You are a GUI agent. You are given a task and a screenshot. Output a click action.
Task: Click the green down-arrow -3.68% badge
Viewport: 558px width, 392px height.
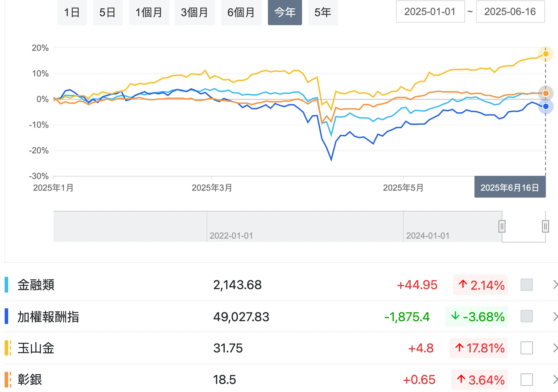(477, 316)
